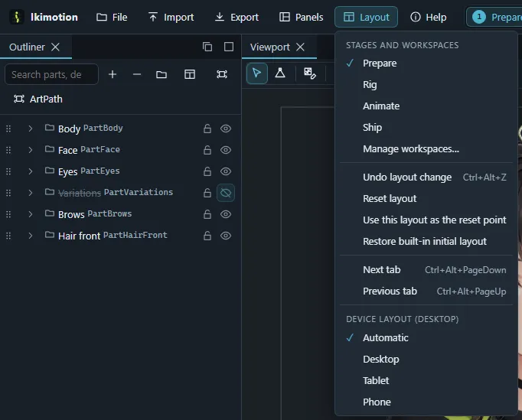
Task: Switch to the Outliner tab
Action: click(x=27, y=47)
